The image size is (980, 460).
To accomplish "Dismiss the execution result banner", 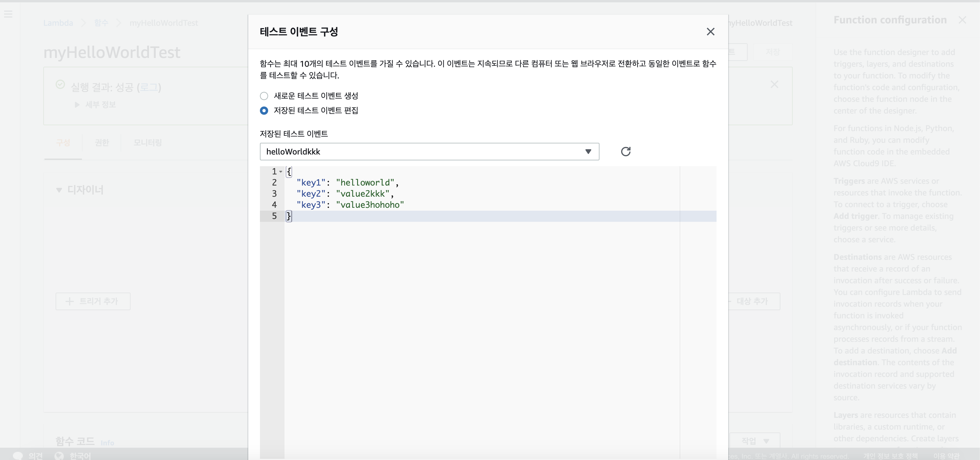I will click(774, 84).
